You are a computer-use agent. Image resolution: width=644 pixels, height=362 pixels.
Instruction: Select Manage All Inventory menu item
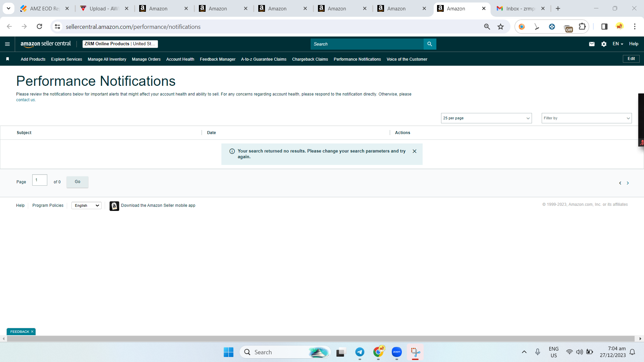coord(107,59)
